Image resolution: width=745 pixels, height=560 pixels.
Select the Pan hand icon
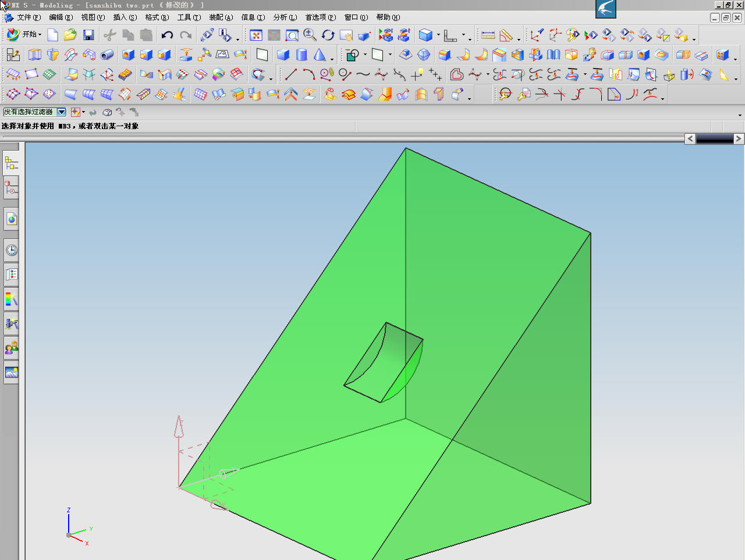tap(346, 35)
